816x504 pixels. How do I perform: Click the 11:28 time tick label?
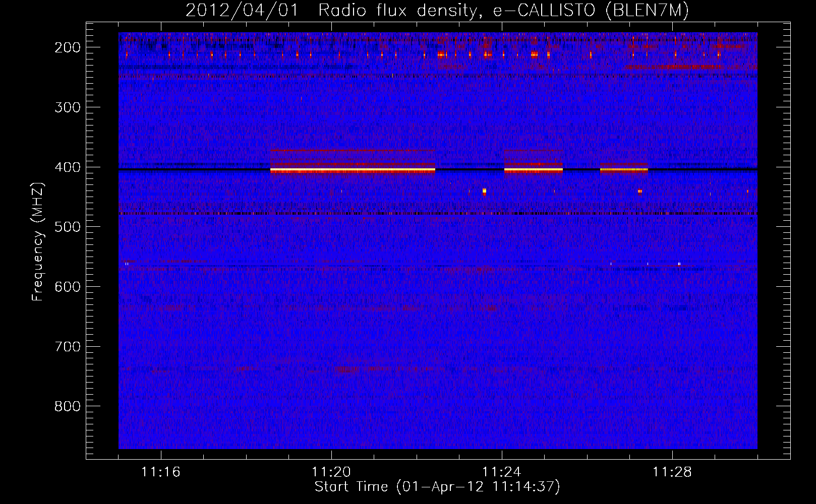point(672,472)
